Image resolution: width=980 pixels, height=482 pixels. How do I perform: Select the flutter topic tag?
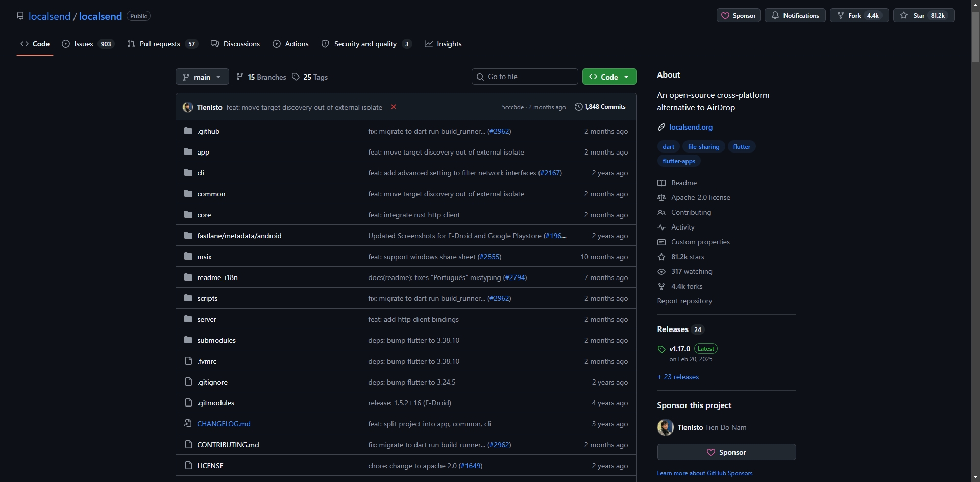click(742, 147)
